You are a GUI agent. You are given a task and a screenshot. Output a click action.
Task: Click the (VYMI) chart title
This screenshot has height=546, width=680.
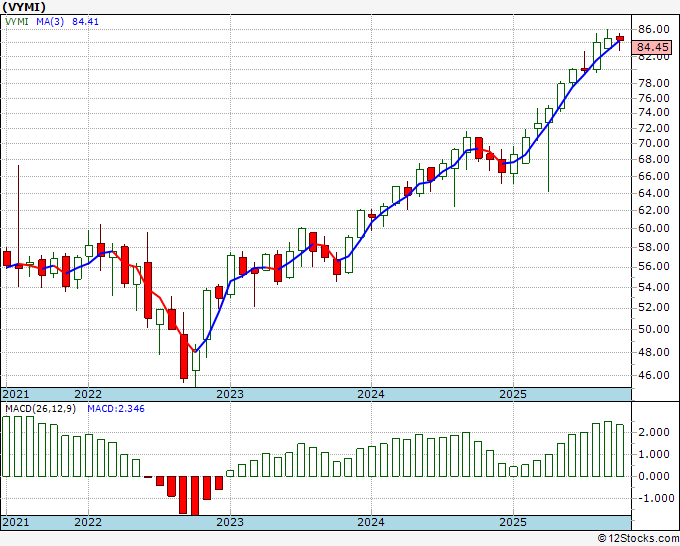click(24, 7)
